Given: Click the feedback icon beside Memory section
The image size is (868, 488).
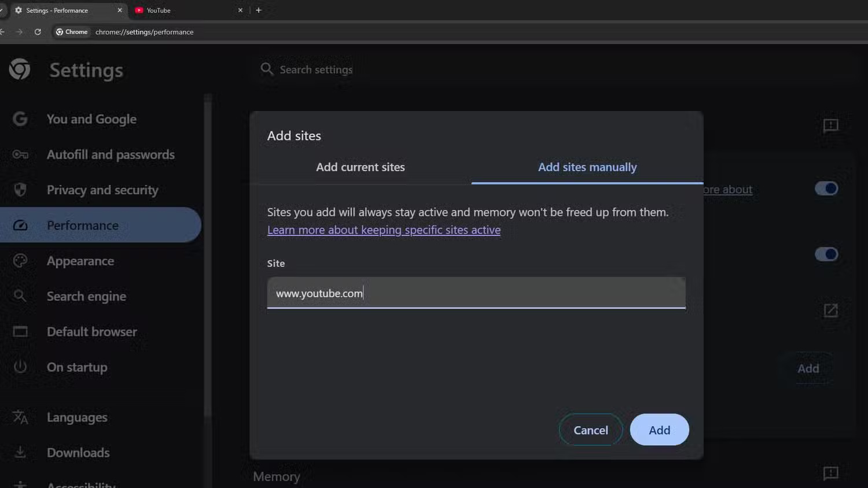Looking at the screenshot, I should 830,474.
